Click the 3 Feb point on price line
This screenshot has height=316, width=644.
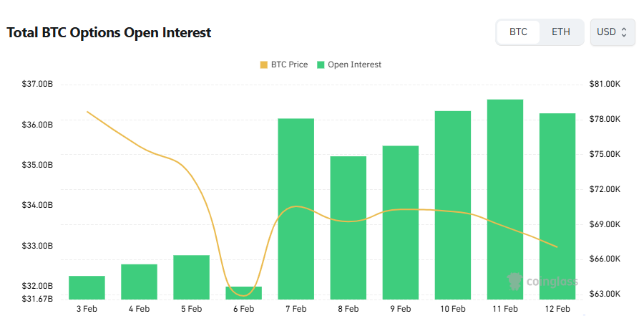87,112
